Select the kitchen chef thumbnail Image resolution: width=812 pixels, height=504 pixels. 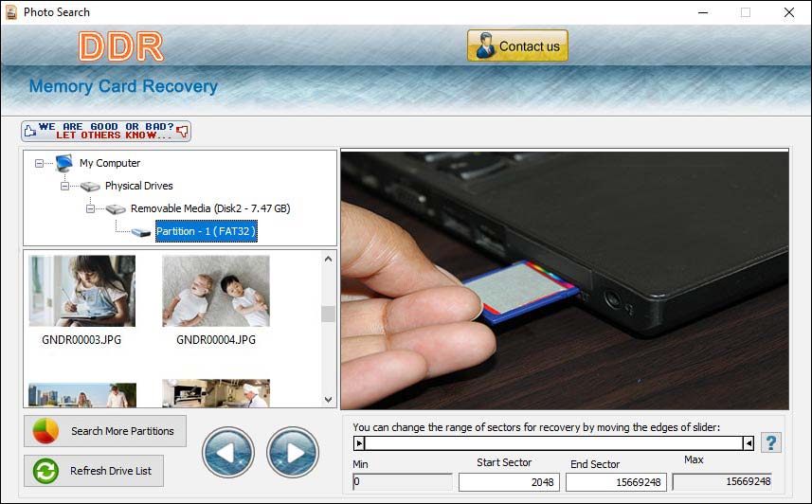[216, 393]
